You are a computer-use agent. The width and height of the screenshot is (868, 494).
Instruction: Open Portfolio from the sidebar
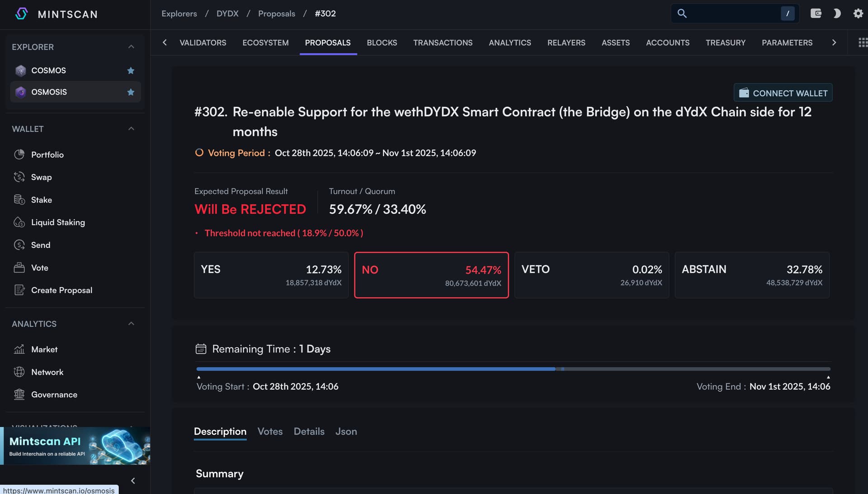(x=47, y=155)
